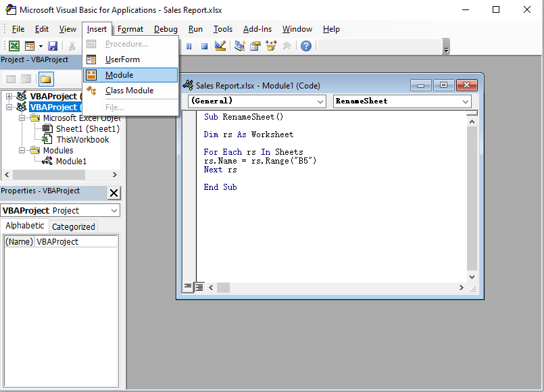Expand the first VBAProject tree node
This screenshot has width=544, height=392.
point(9,96)
